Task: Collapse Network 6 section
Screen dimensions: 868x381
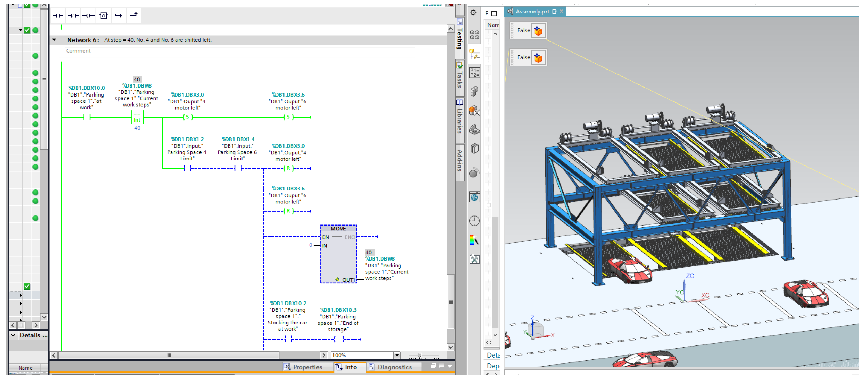Action: [x=54, y=40]
